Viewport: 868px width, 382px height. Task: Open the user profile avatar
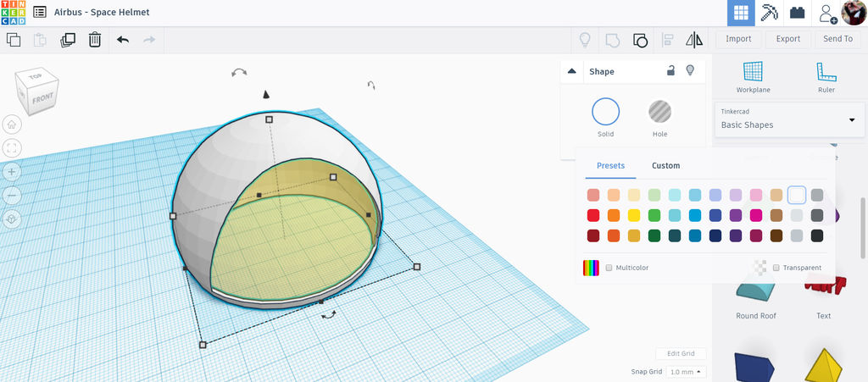pyautogui.click(x=854, y=13)
